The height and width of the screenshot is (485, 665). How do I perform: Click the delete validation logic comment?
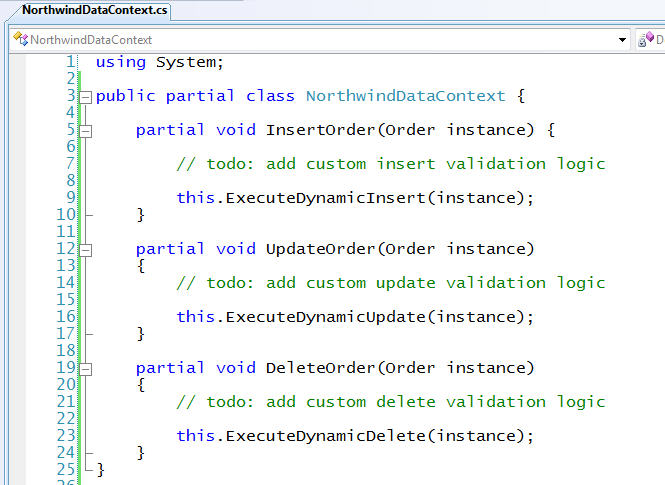tap(391, 402)
